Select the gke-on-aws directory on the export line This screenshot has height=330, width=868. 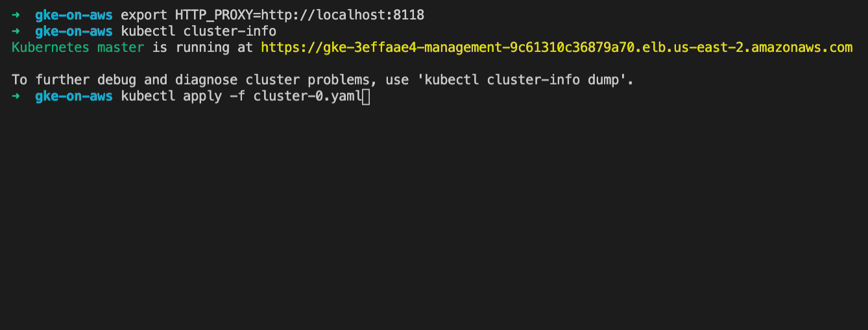74,14
